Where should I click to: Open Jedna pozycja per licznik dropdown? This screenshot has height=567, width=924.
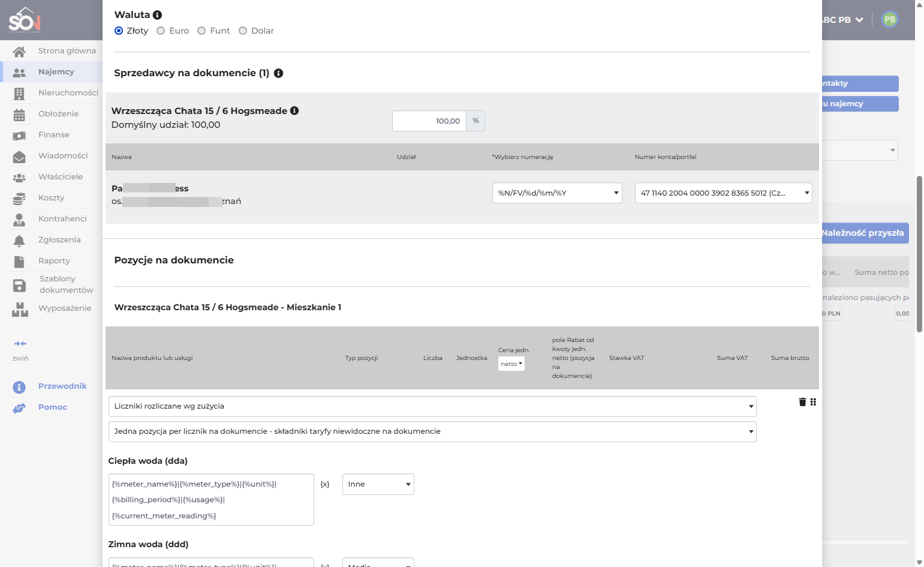432,431
